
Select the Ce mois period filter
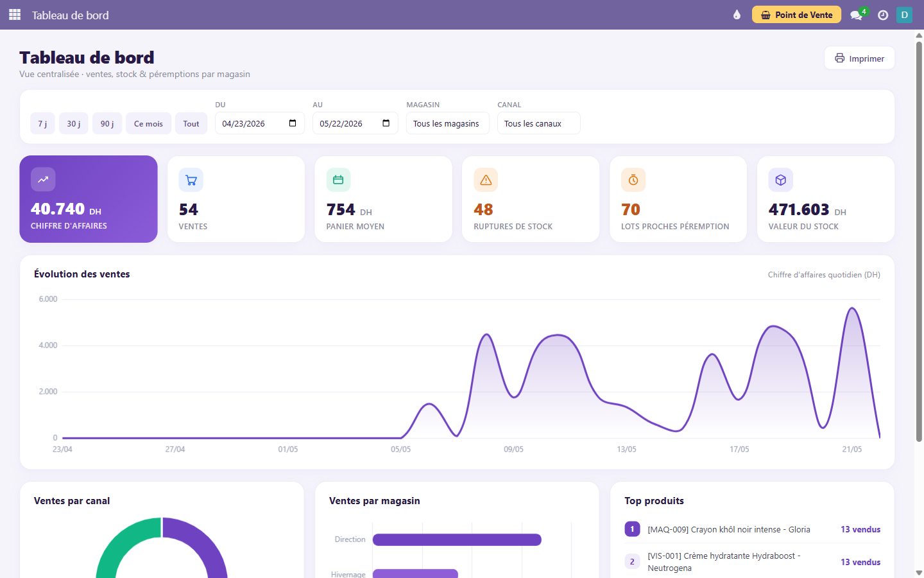(148, 123)
